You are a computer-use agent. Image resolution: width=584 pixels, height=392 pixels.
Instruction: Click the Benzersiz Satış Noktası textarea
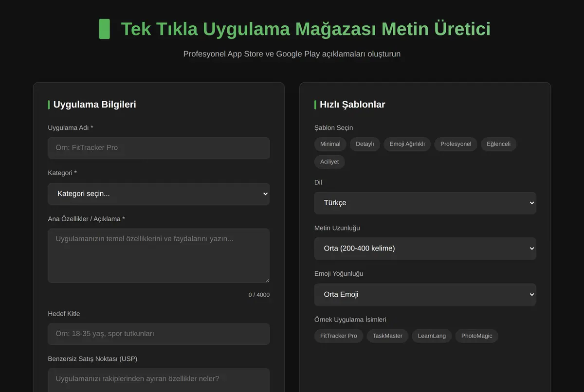[159, 380]
